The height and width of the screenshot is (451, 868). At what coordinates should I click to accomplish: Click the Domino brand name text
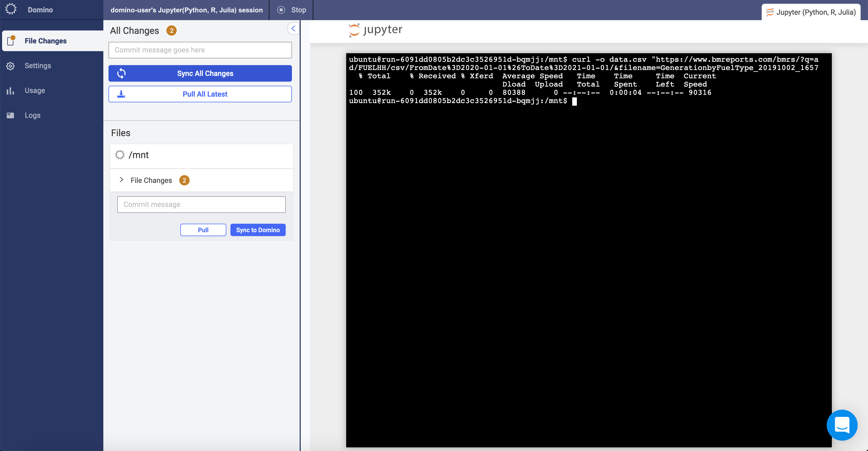tap(41, 10)
